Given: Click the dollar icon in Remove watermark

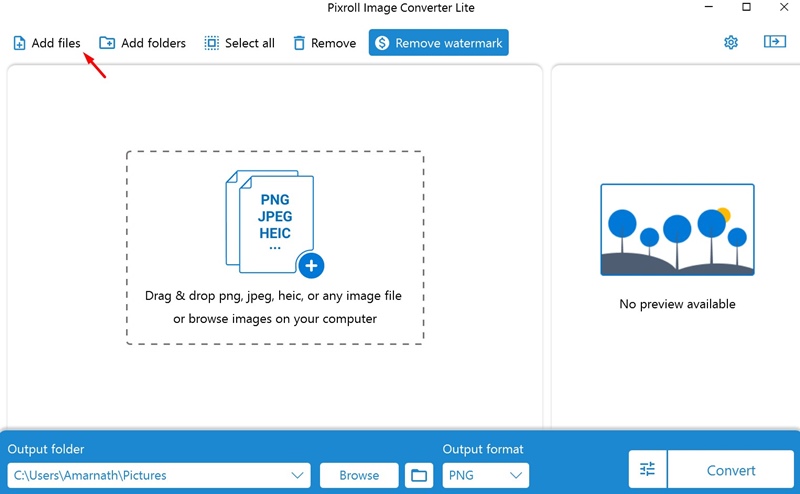Looking at the screenshot, I should pyautogui.click(x=382, y=43).
